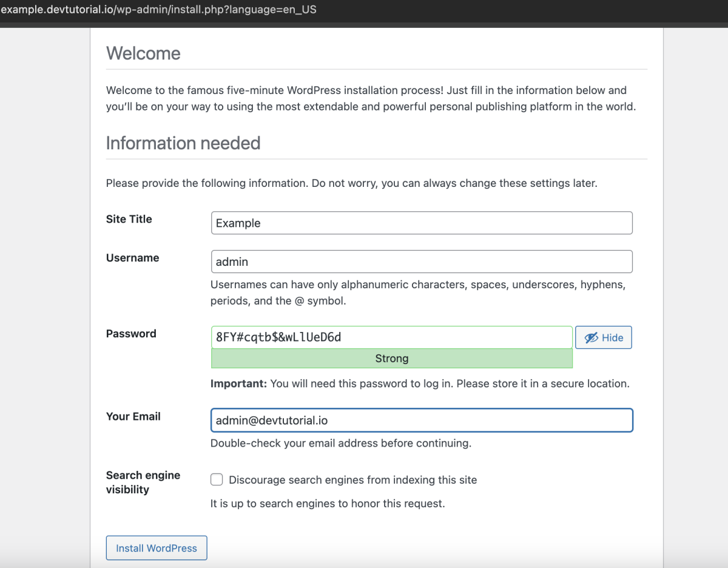Click the 'Double-check your email address' hint text
This screenshot has height=568, width=728.
pos(341,443)
